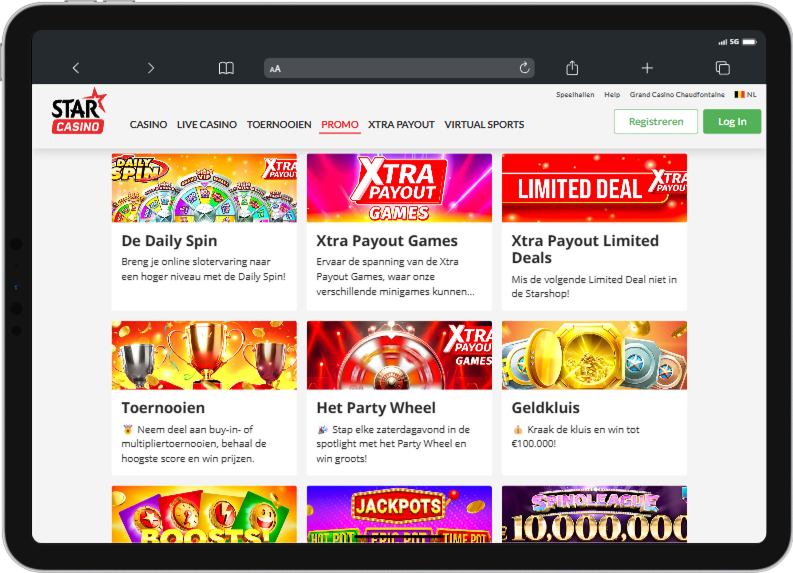Image resolution: width=793 pixels, height=573 pixels.
Task: Open the trophies Toernooien banner image
Action: (x=204, y=355)
